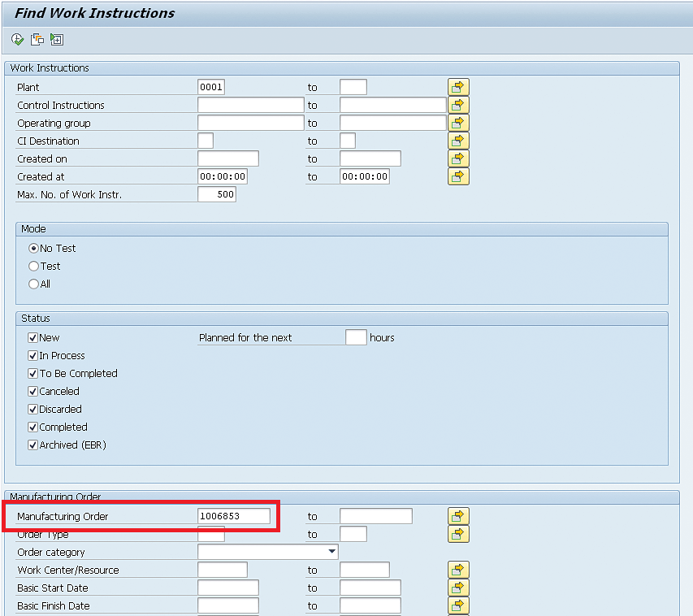Open multiple selection for Basic Start Date
The image size is (693, 616).
(x=458, y=588)
